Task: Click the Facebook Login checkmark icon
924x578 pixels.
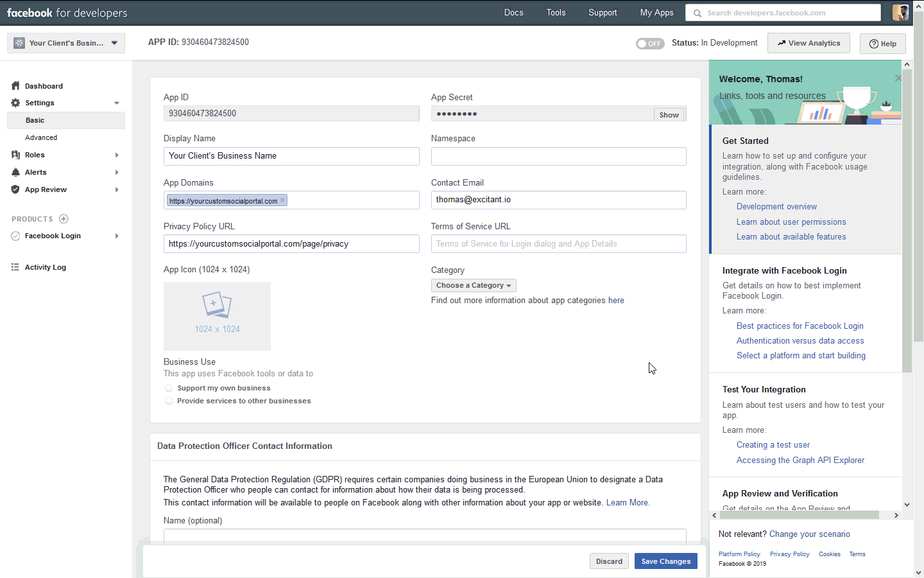Action: tap(15, 236)
